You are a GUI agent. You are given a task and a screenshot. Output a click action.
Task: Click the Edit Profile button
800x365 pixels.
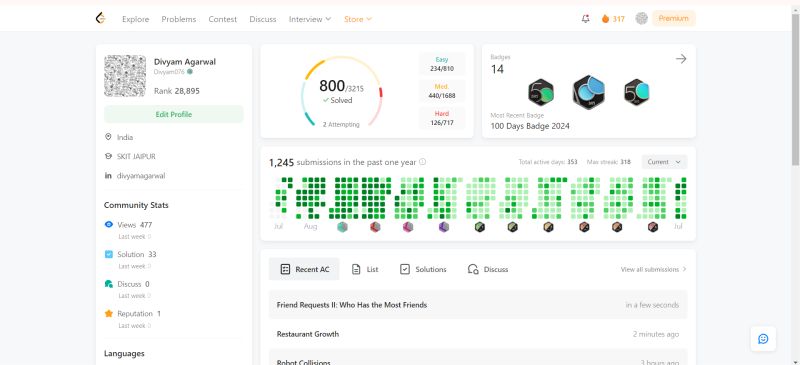173,114
